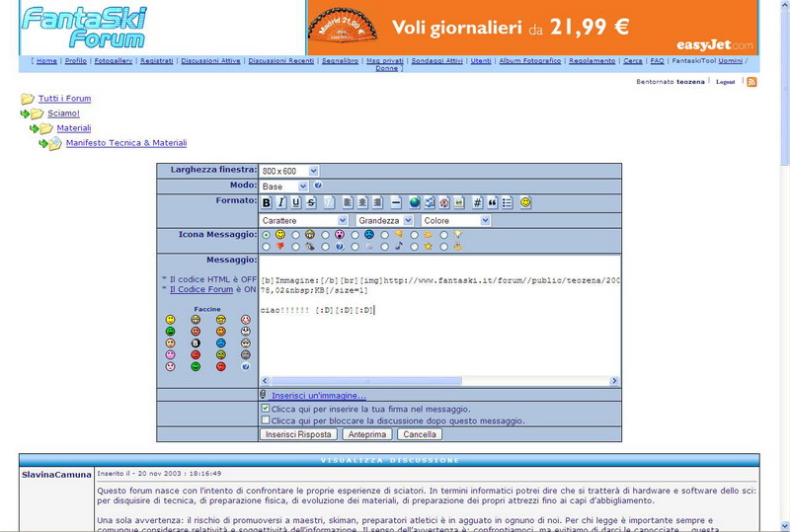The width and height of the screenshot is (790, 532).
Task: Click the SlavinaCamuna username
Action: click(x=56, y=475)
